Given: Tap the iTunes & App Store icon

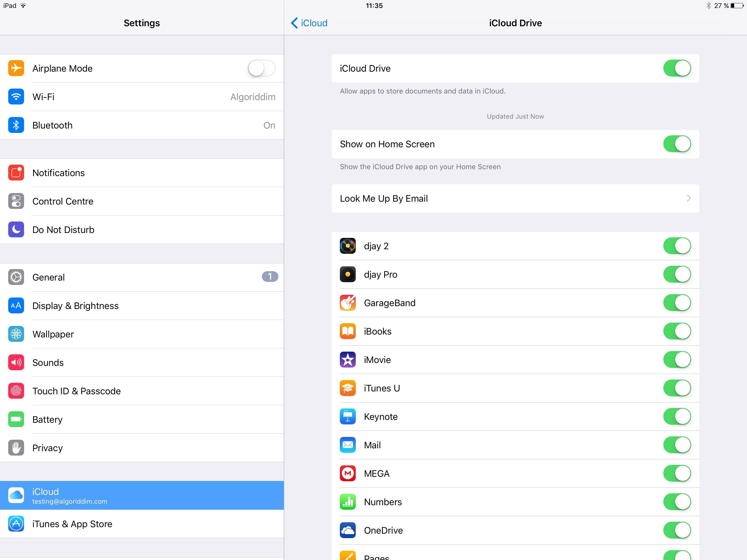Looking at the screenshot, I should click(x=16, y=524).
